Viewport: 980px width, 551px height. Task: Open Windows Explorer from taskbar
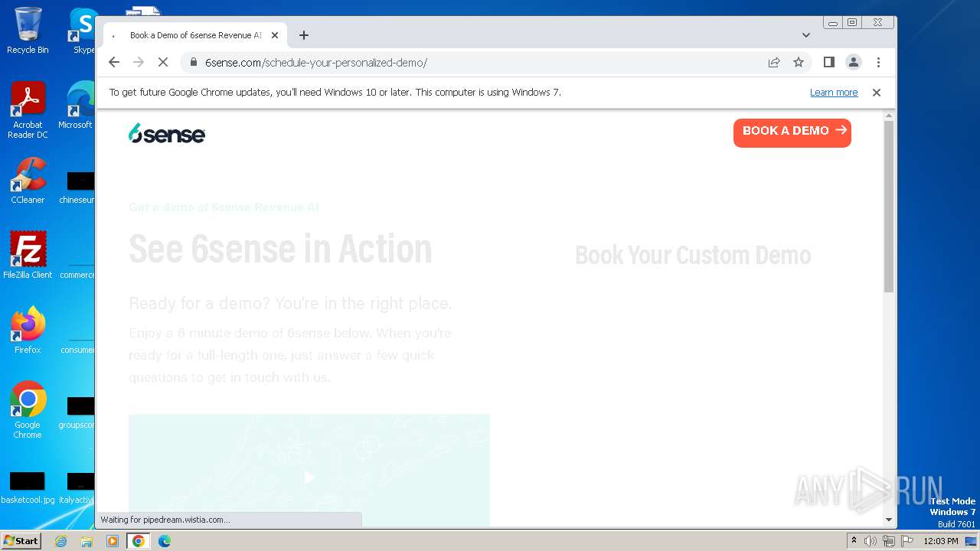87,540
